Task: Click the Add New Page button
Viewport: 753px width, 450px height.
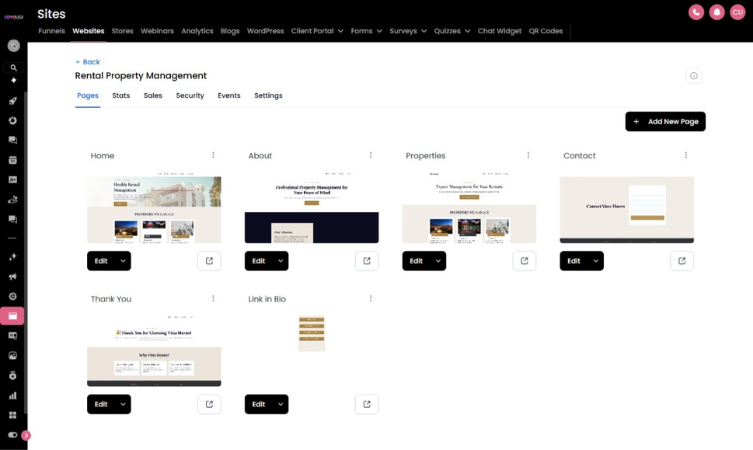Action: (x=665, y=121)
